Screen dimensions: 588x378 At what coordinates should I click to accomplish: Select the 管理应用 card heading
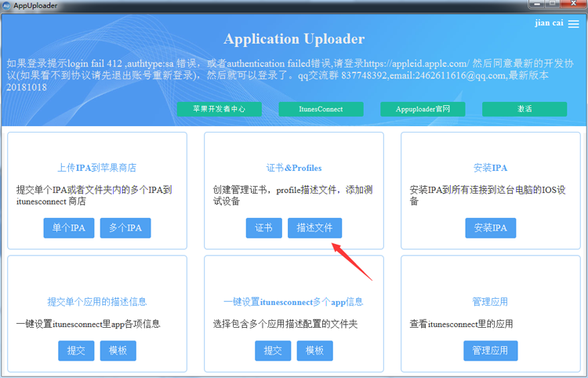[x=490, y=301]
